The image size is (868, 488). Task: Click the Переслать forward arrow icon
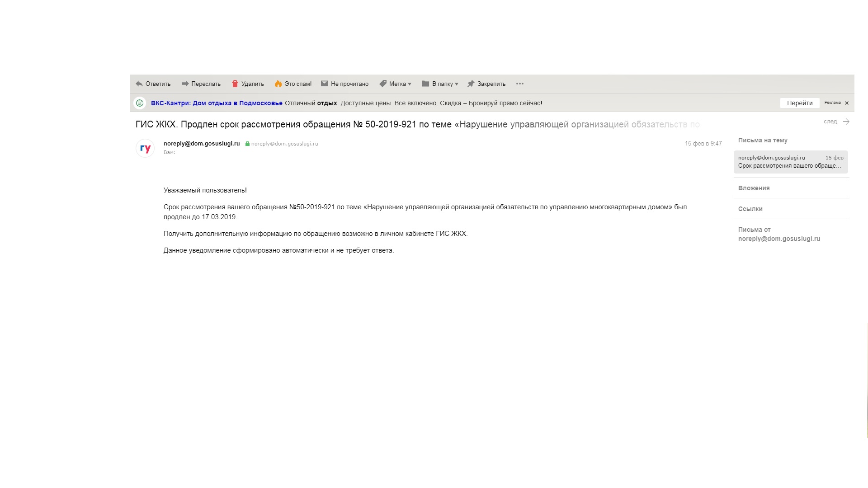point(185,84)
